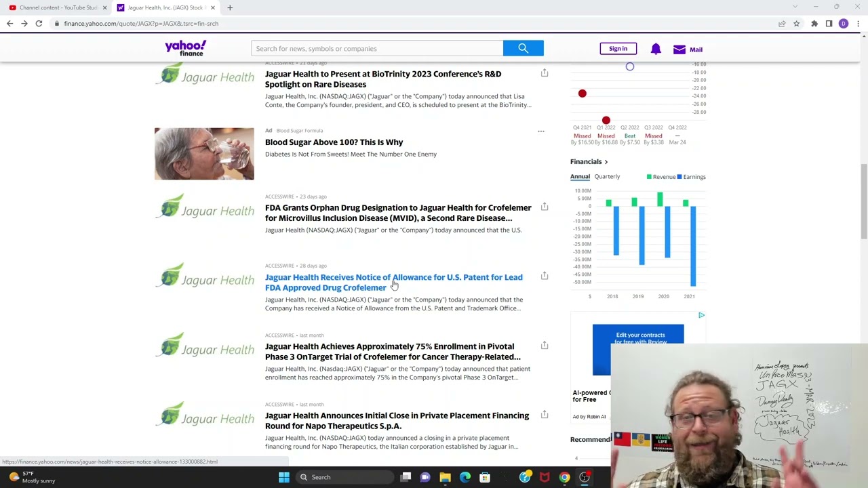868x488 pixels.
Task: Click the AdChoices icon above the sidebar ad
Action: 701,315
